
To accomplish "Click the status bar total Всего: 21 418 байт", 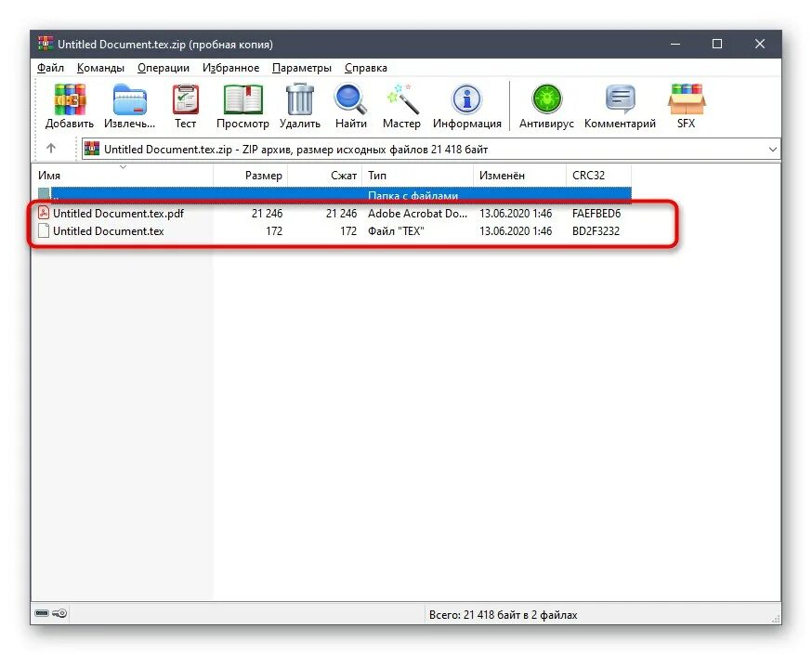I will point(503,615).
